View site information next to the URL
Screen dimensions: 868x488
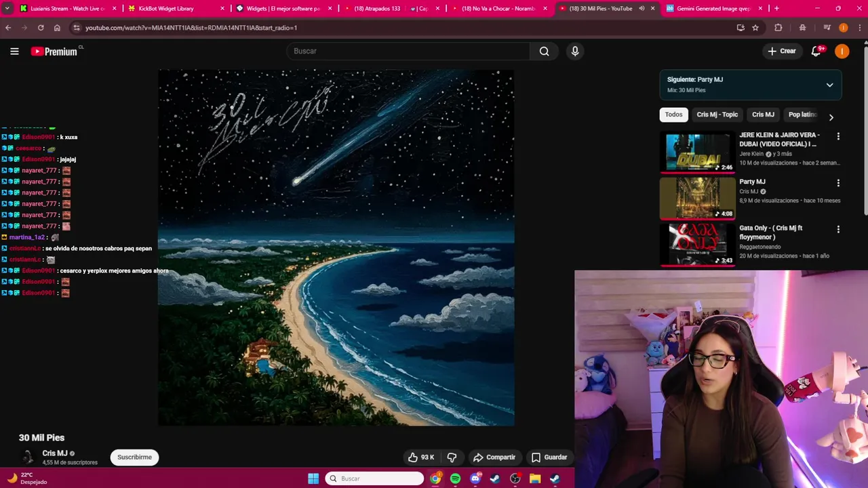pos(77,28)
